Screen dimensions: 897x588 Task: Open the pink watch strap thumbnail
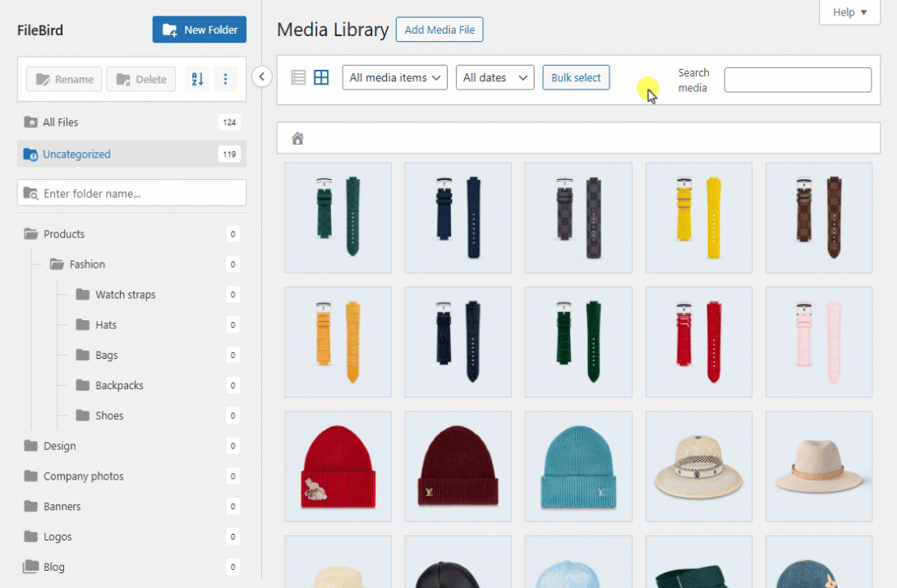(819, 342)
